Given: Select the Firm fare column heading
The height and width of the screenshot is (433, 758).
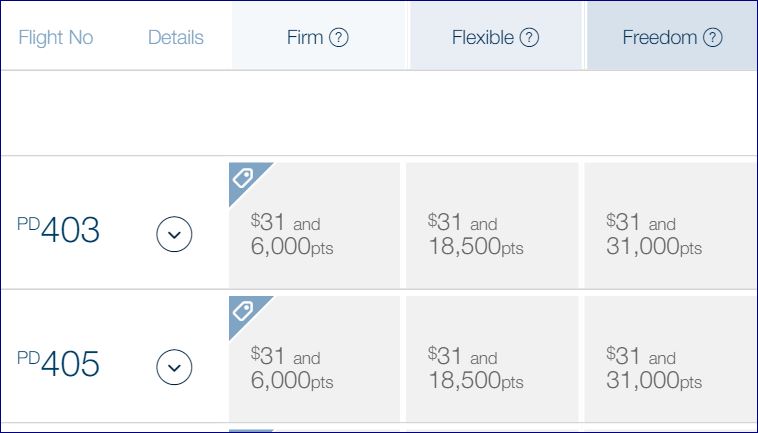Looking at the screenshot, I should (x=305, y=38).
